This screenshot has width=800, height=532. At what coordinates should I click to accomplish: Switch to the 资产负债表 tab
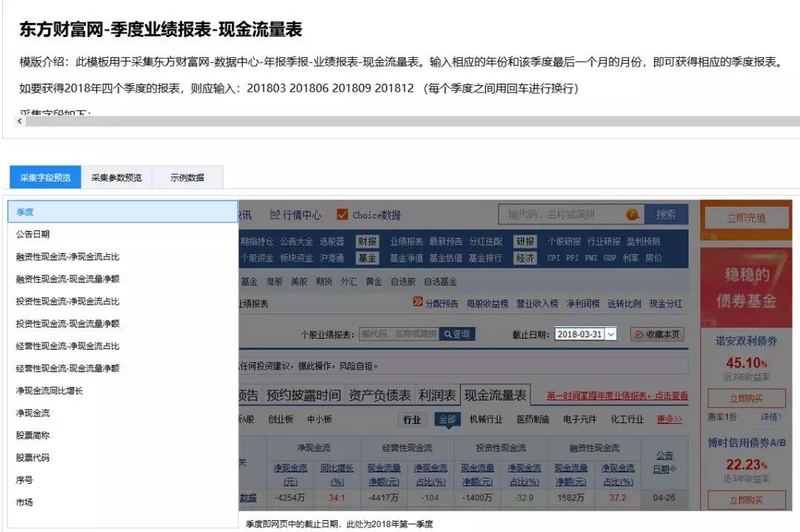click(379, 395)
